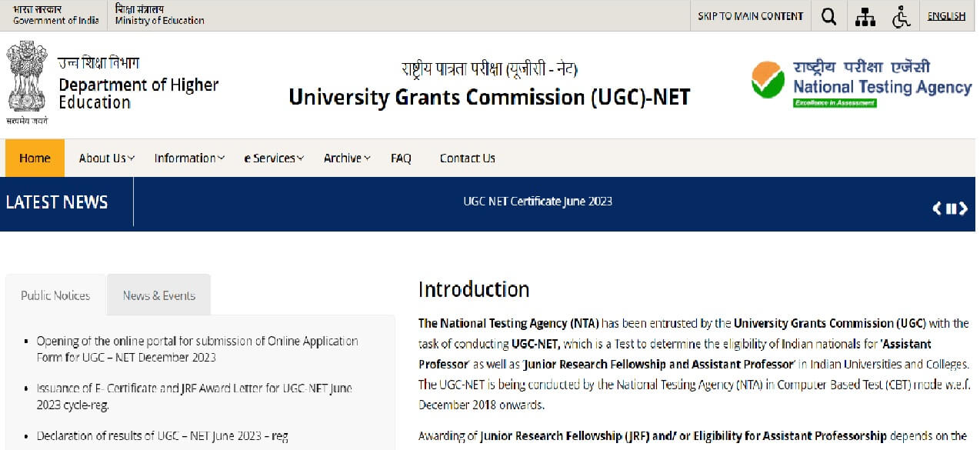
Task: Open the accessibility options icon
Action: [x=901, y=15]
